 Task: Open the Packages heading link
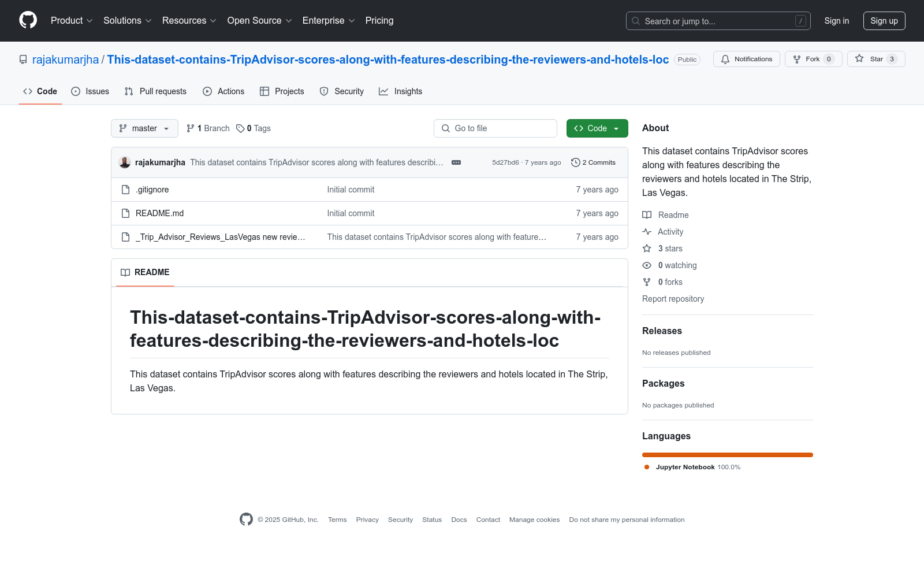point(663,383)
